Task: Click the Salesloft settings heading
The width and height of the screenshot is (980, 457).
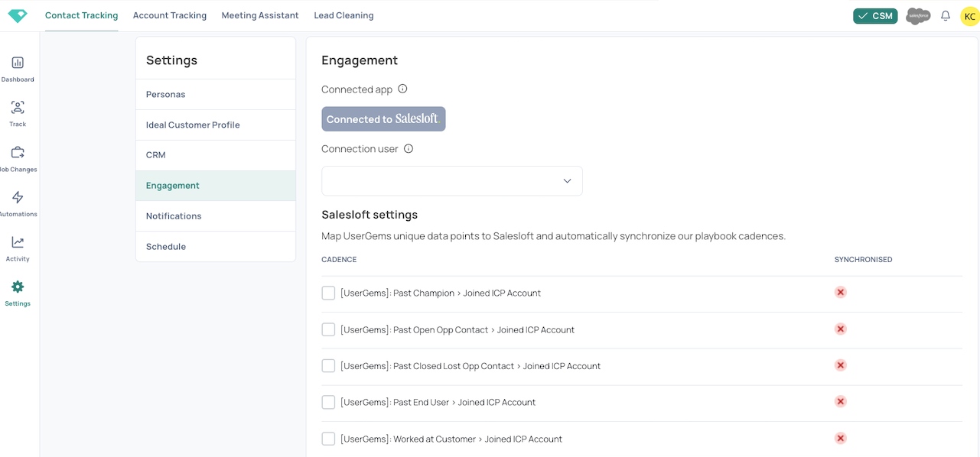Action: (x=370, y=215)
